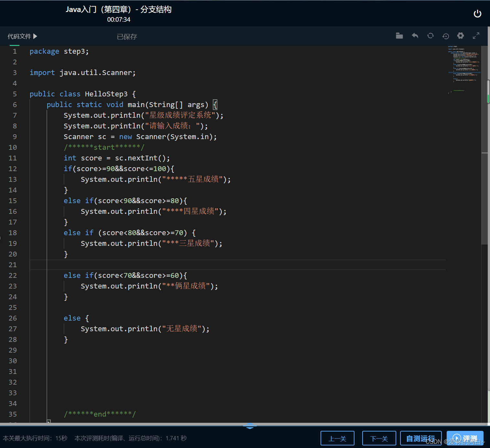Click the 本次评测耗时 1.741 秒 status text
The image size is (490, 448).
[x=131, y=438]
